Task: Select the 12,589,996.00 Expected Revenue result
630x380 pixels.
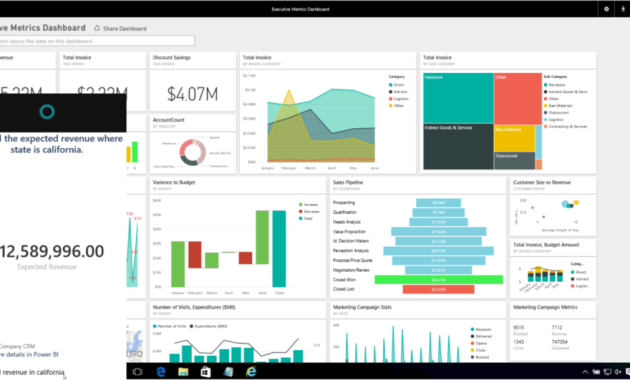Action: (x=52, y=256)
